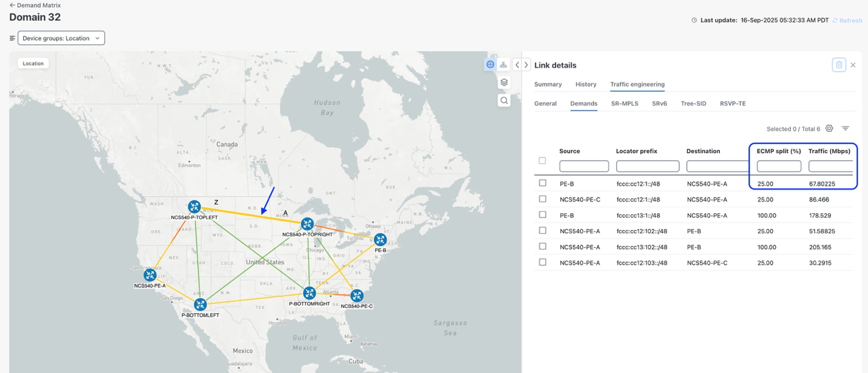Switch to logical topology view icon
Image resolution: width=868 pixels, height=373 pixels.
(503, 64)
